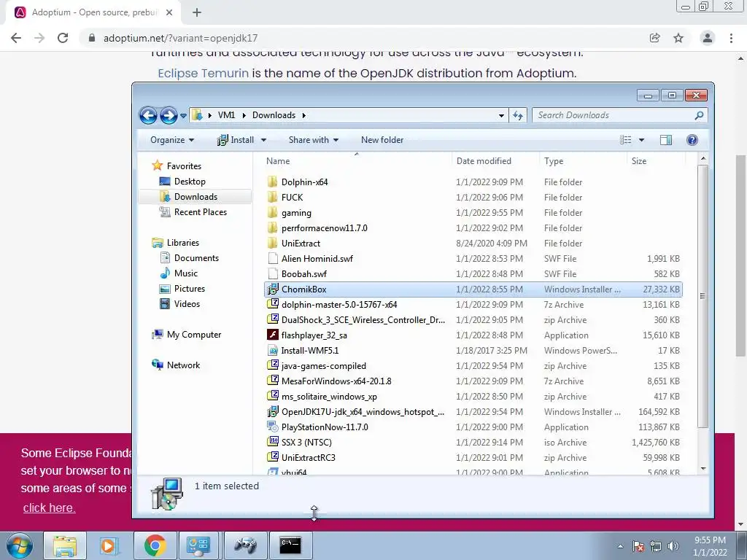Select ms_solitaire_windows_xp zip file
The height and width of the screenshot is (560, 747).
(329, 396)
